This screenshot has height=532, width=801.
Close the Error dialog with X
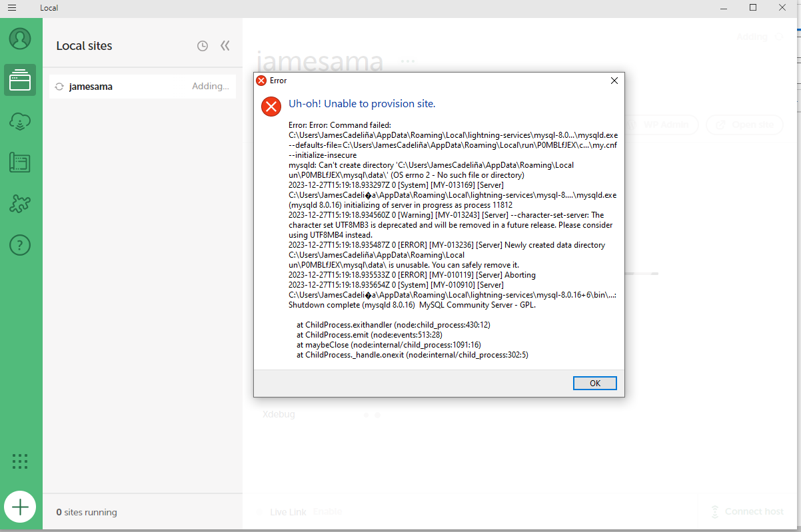pos(614,81)
